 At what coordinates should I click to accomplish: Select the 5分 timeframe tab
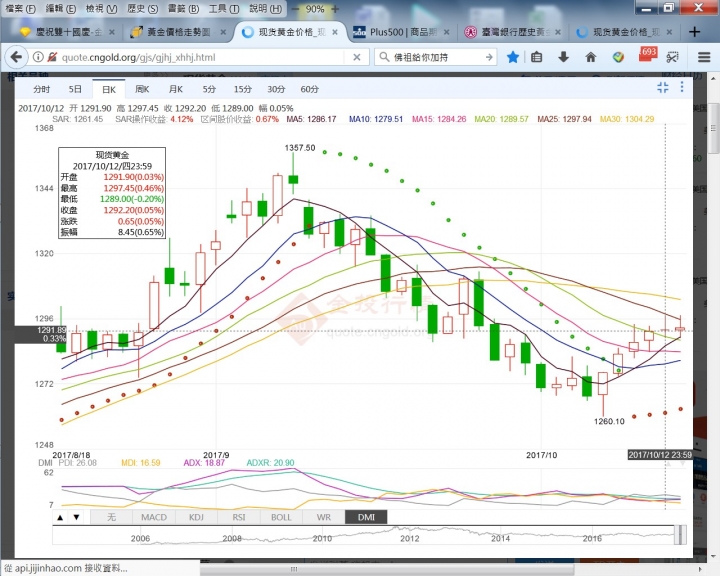pos(209,89)
